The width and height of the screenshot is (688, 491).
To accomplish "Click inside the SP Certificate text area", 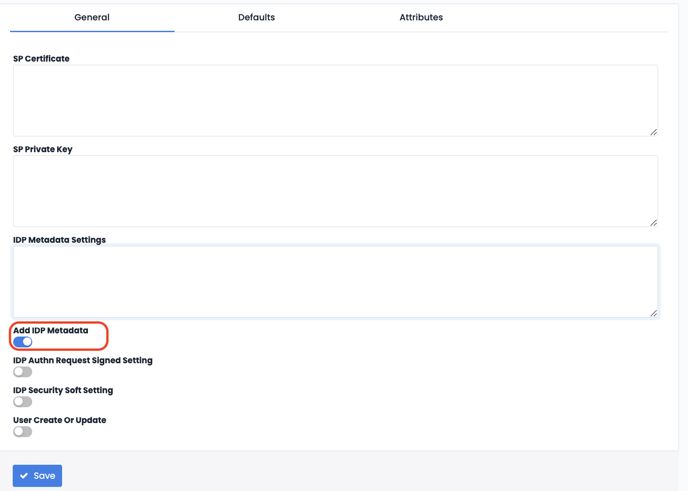I will 335,100.
